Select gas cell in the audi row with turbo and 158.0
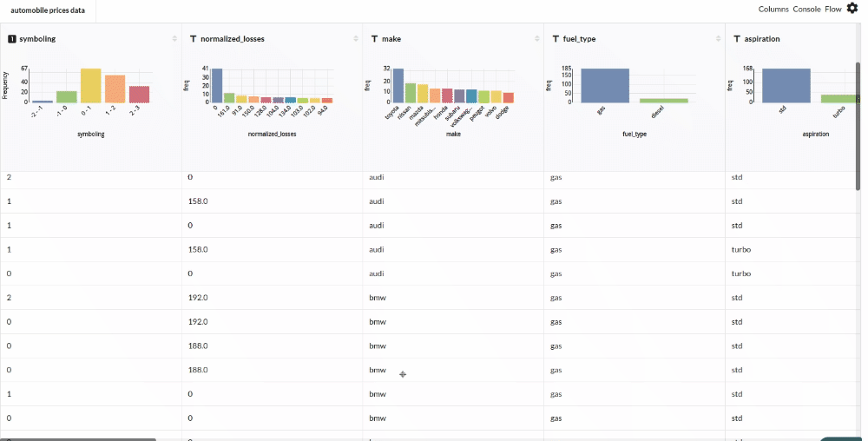Viewport: 868px width, 441px height. (556, 249)
